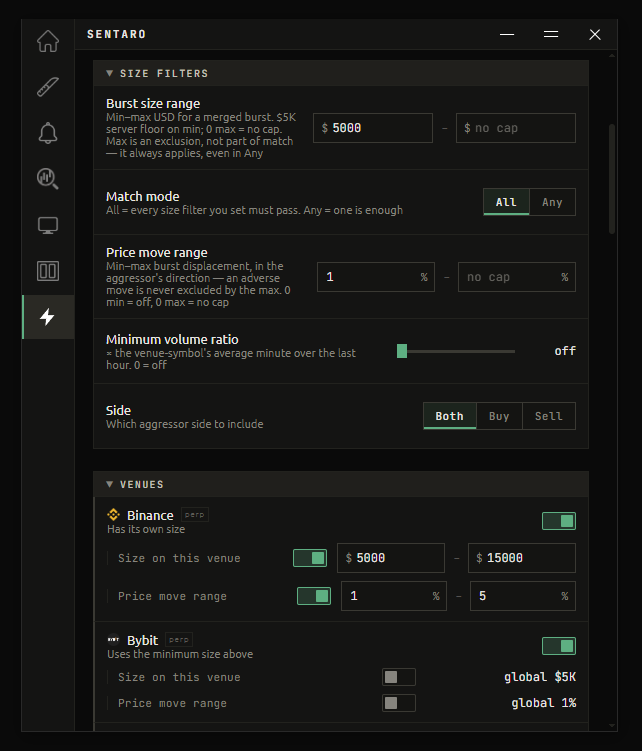Enable Bybit Size on this venue toggle
Image resolution: width=642 pixels, height=751 pixels.
(399, 677)
